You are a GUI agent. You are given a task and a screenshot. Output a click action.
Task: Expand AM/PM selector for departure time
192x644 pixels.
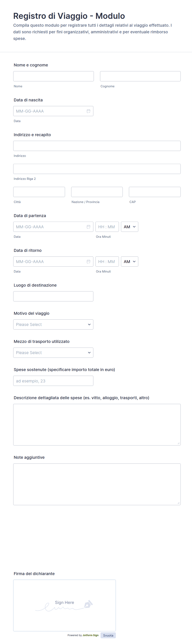click(129, 227)
